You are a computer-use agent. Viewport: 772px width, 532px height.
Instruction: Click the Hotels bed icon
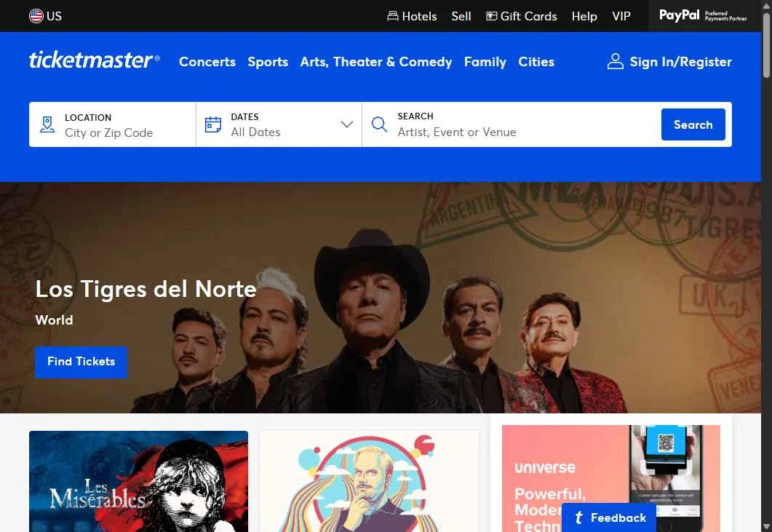click(392, 16)
